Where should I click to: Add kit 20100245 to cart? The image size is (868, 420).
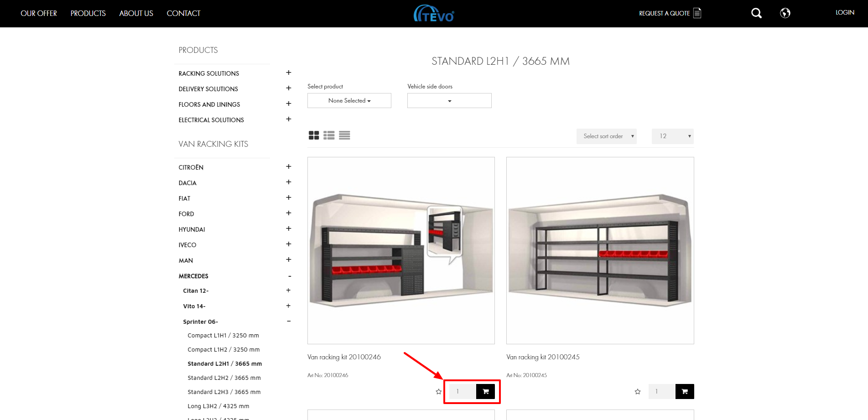684,391
